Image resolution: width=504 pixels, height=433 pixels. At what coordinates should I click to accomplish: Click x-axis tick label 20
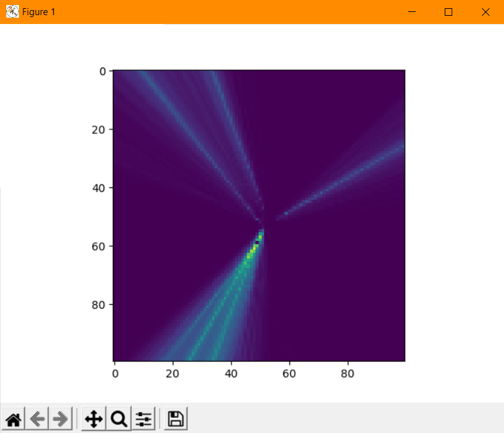point(173,374)
